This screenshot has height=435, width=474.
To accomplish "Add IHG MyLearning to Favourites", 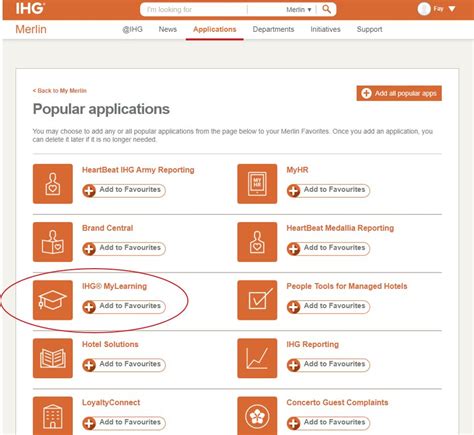I will tap(124, 307).
